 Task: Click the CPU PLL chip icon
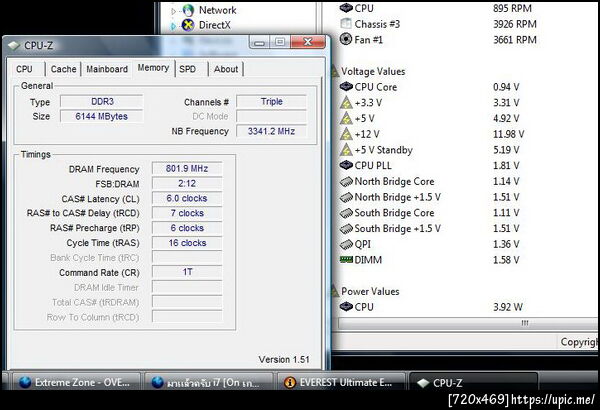(x=346, y=165)
